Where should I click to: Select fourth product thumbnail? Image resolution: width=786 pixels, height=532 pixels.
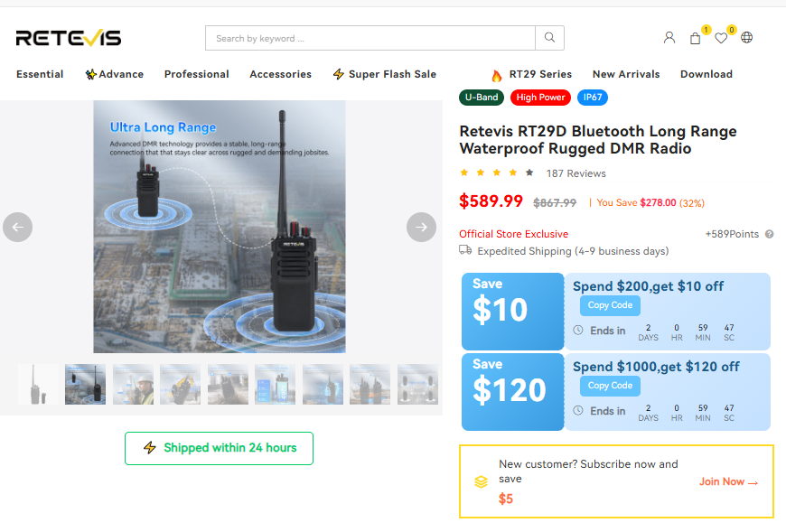pos(181,384)
